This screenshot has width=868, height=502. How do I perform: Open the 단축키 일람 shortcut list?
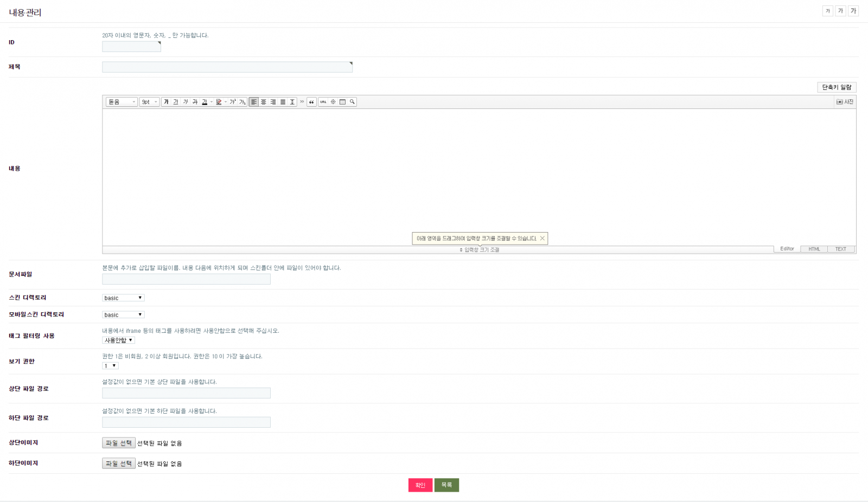click(837, 87)
